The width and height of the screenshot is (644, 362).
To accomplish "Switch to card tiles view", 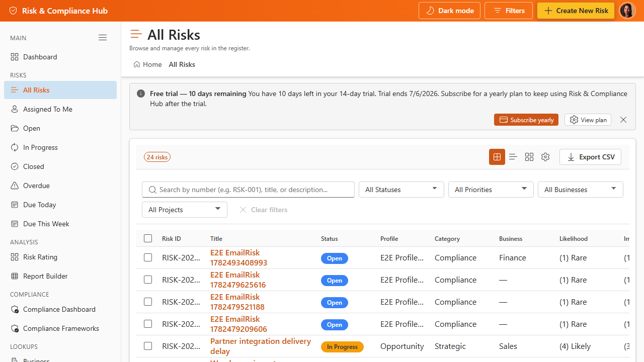I will (529, 157).
